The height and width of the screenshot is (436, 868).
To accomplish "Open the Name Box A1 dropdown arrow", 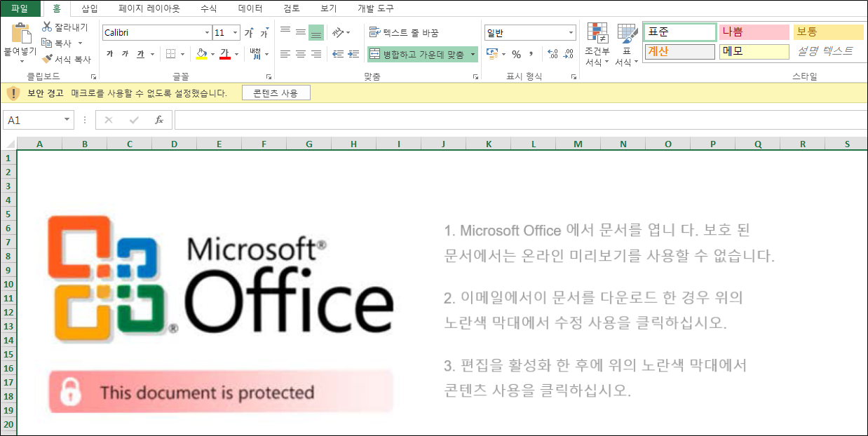I will tap(67, 120).
